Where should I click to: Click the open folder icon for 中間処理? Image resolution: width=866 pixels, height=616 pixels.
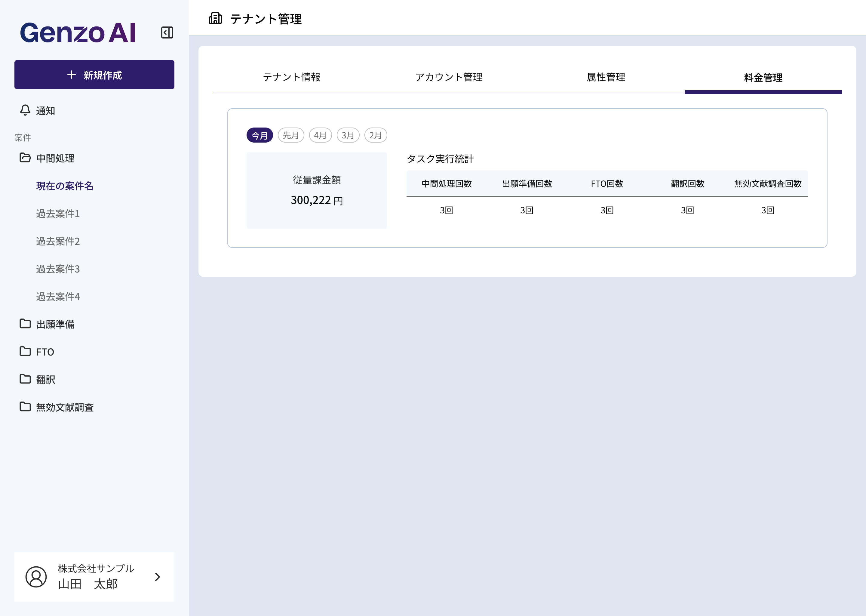(25, 158)
